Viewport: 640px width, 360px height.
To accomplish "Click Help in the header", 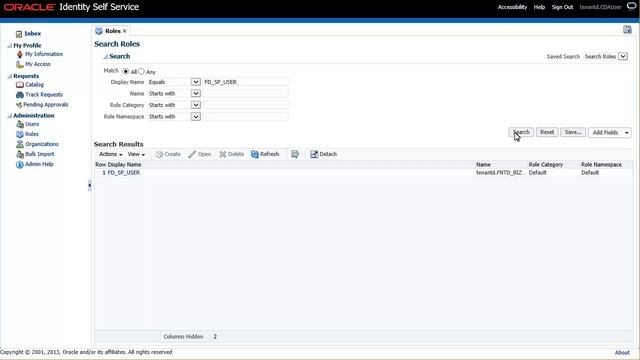I will point(539,7).
